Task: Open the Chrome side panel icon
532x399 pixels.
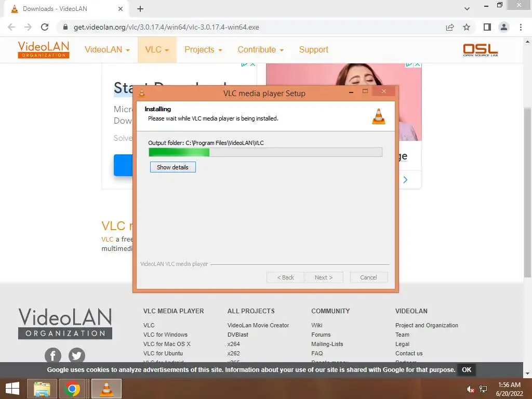Action: pos(487,27)
